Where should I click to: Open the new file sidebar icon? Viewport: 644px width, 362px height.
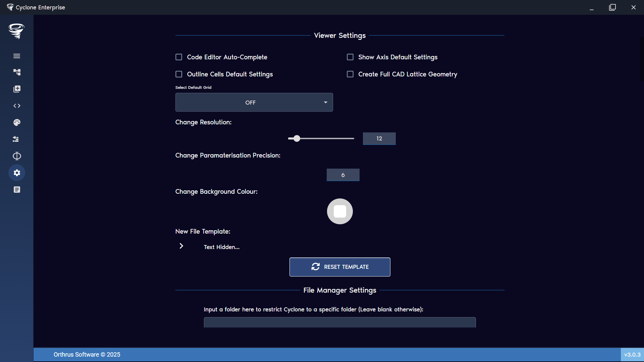point(16,89)
